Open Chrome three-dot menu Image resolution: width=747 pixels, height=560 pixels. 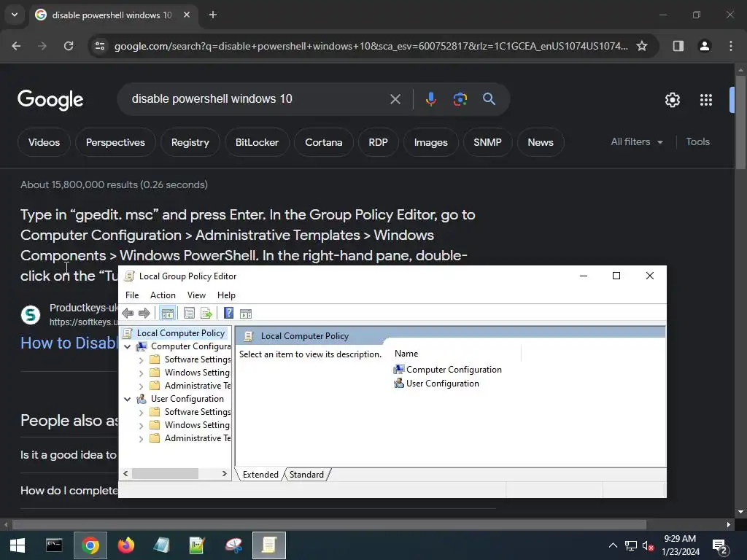click(730, 46)
